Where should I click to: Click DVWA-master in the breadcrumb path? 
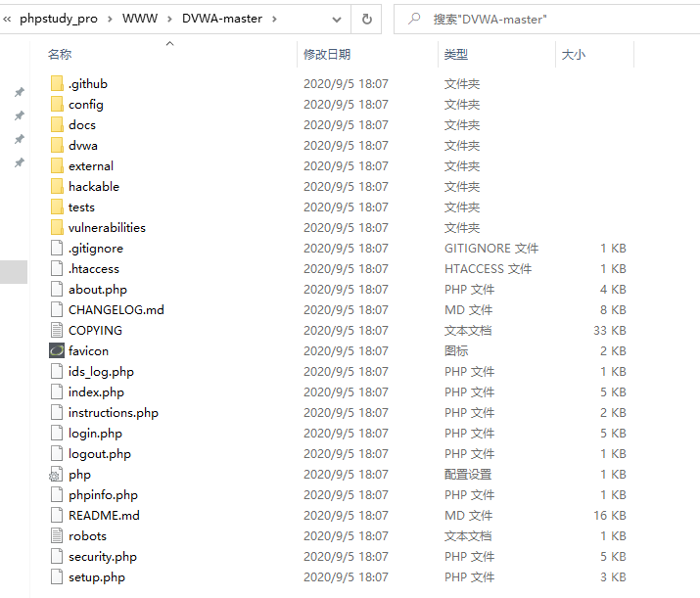[x=222, y=19]
